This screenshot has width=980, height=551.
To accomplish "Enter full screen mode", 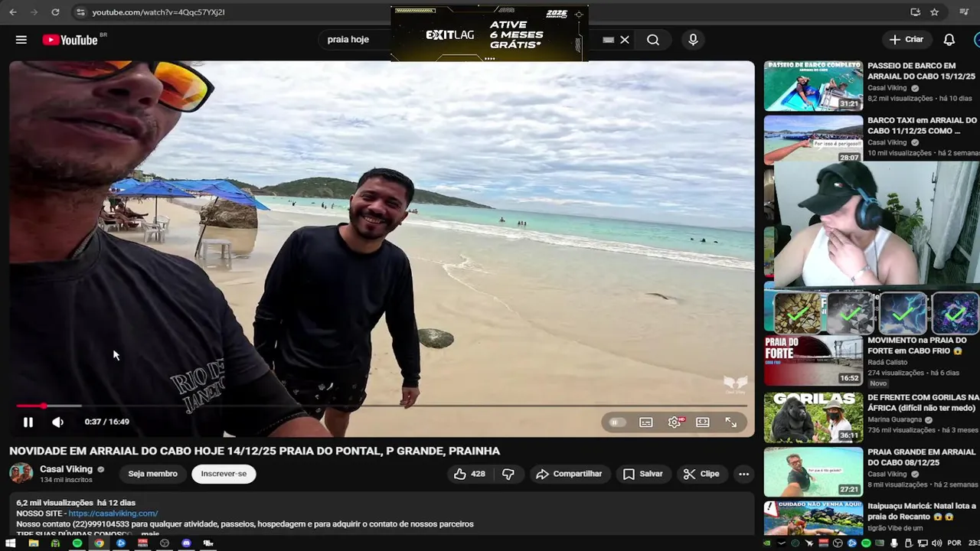I will (x=731, y=422).
